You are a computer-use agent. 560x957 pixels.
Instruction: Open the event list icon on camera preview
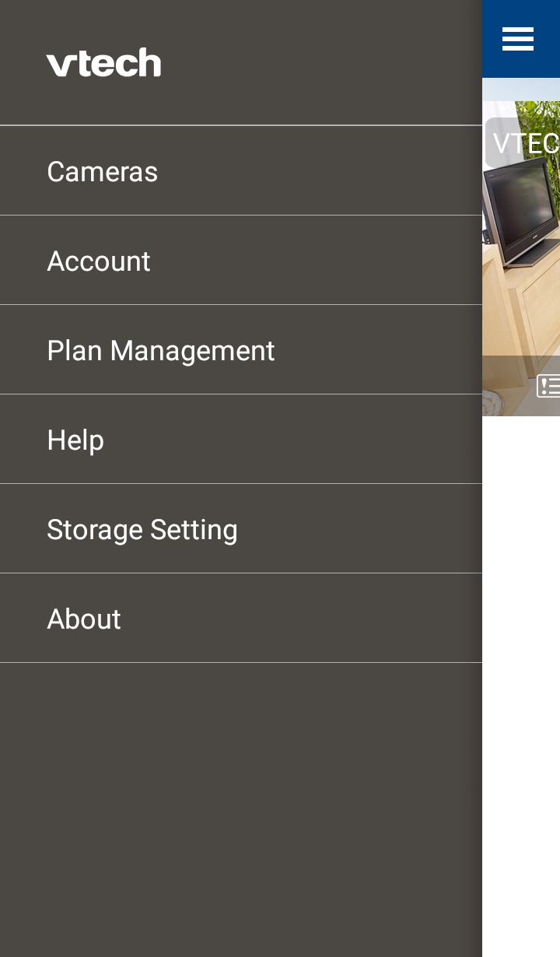click(548, 385)
